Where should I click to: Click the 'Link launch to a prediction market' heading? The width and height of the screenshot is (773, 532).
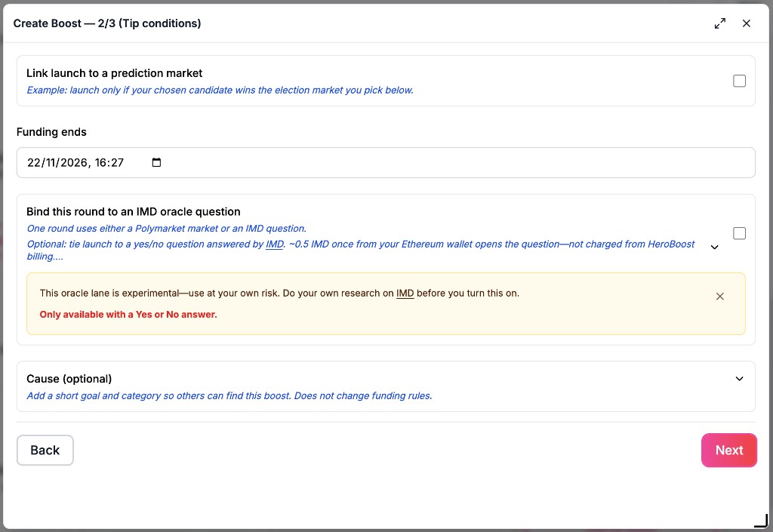(115, 73)
